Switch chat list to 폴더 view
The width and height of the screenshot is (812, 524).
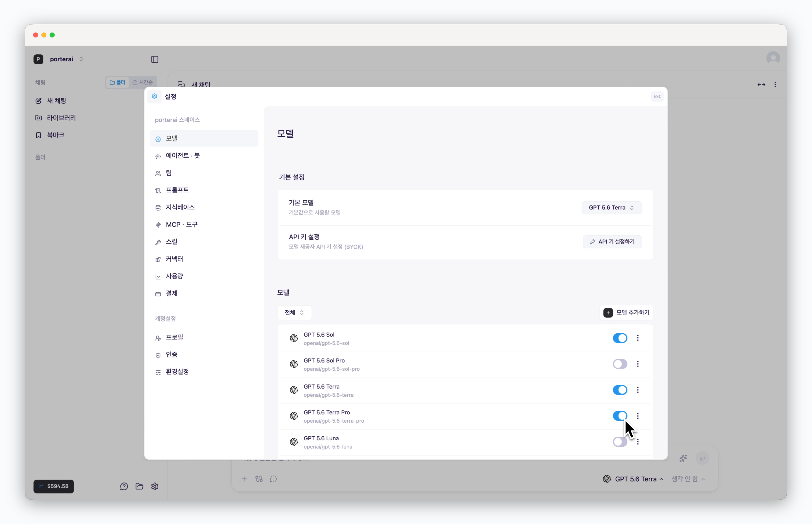(x=117, y=82)
